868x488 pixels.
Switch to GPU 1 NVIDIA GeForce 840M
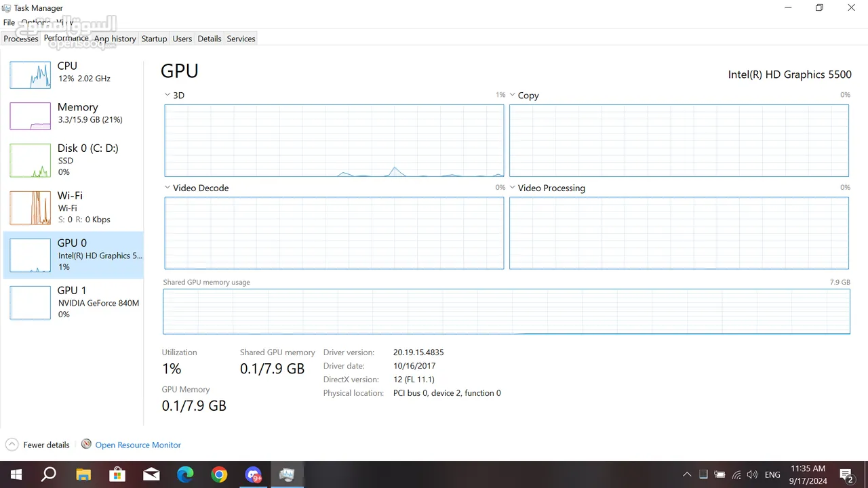pyautogui.click(x=73, y=302)
